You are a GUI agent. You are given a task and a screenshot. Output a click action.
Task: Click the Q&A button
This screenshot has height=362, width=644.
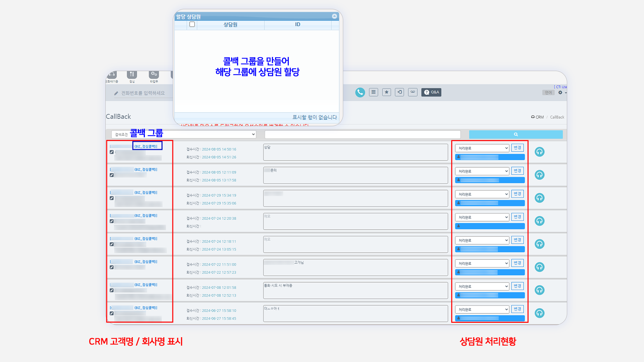(431, 92)
